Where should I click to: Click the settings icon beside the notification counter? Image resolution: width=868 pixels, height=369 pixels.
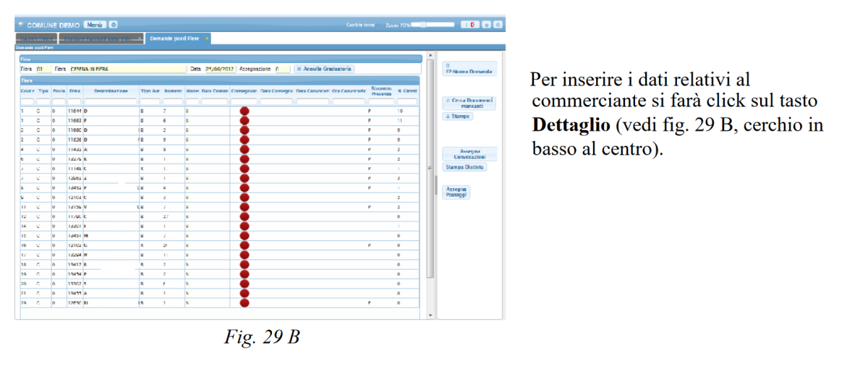[x=486, y=25]
